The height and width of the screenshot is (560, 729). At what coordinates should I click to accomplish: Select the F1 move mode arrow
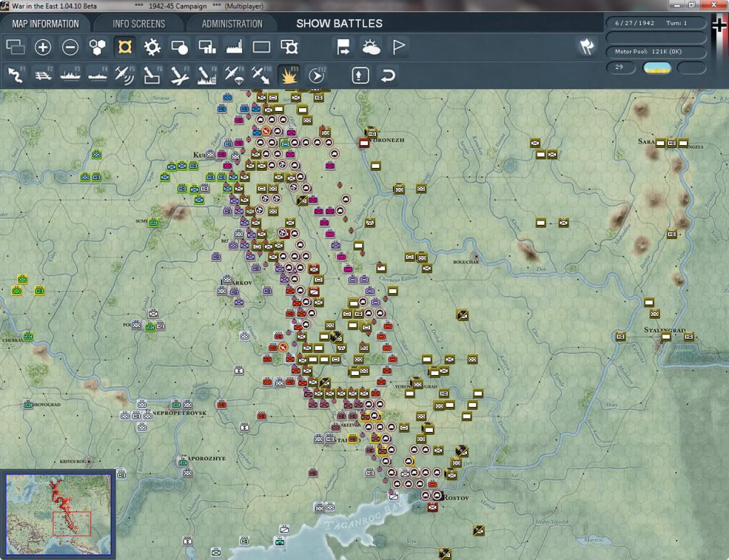coord(16,75)
